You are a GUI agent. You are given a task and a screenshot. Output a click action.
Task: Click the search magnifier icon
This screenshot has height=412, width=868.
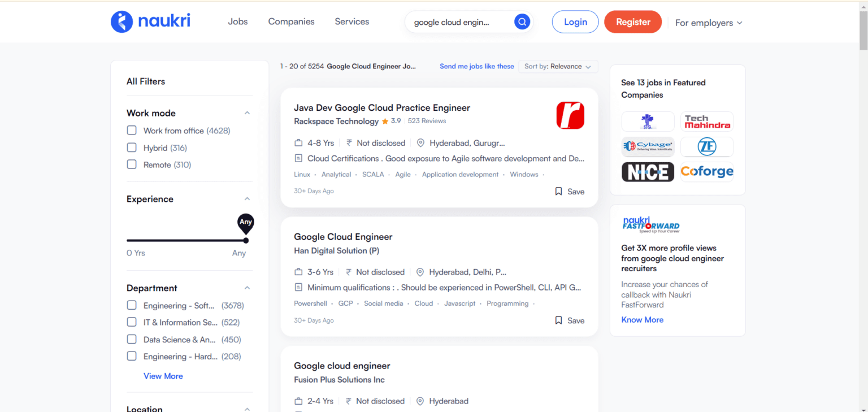tap(521, 21)
